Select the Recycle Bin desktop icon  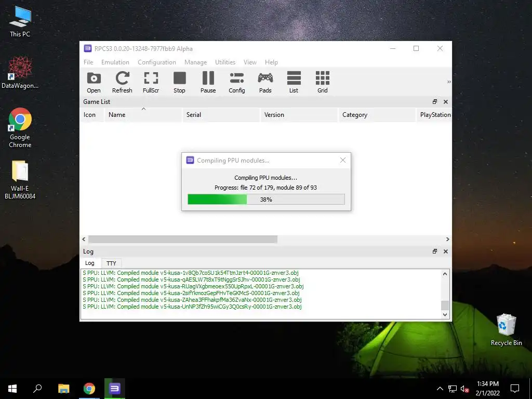pos(506,329)
